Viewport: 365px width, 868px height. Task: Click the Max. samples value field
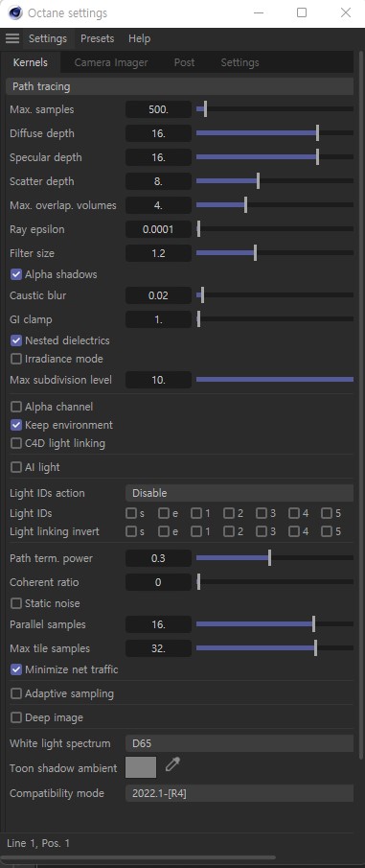tap(158, 109)
